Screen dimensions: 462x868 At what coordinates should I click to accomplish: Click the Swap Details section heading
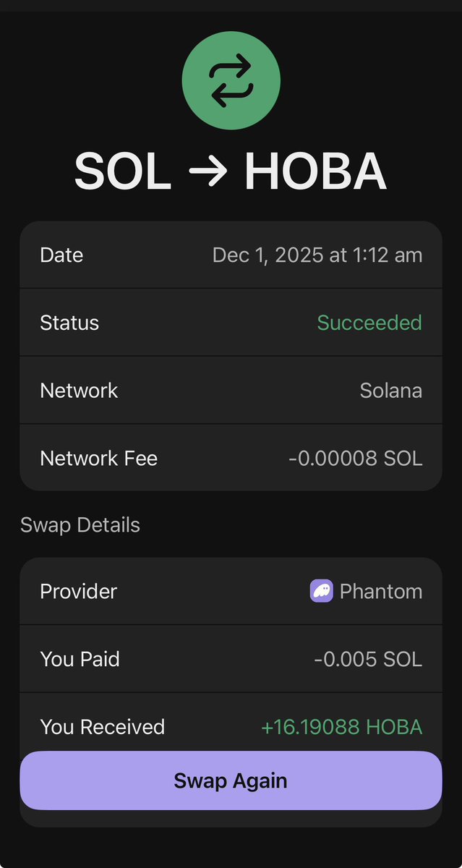[x=80, y=525]
